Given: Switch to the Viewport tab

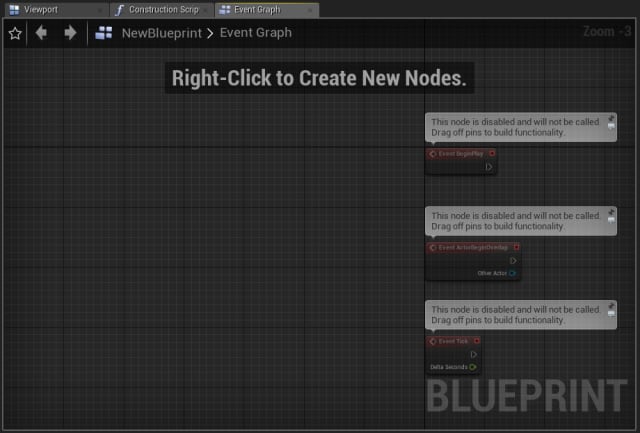Looking at the screenshot, I should 56,10.
